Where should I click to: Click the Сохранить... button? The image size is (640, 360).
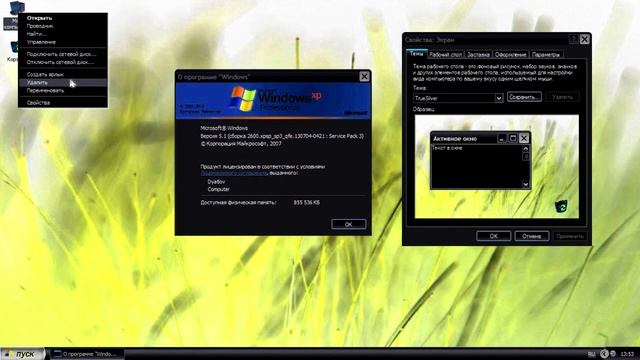[x=524, y=97]
